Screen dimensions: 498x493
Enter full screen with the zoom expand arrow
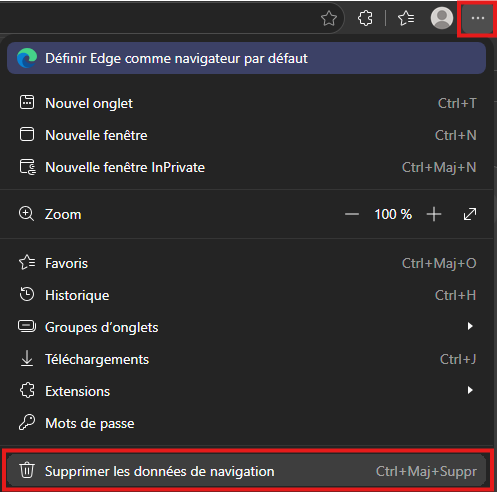[470, 214]
